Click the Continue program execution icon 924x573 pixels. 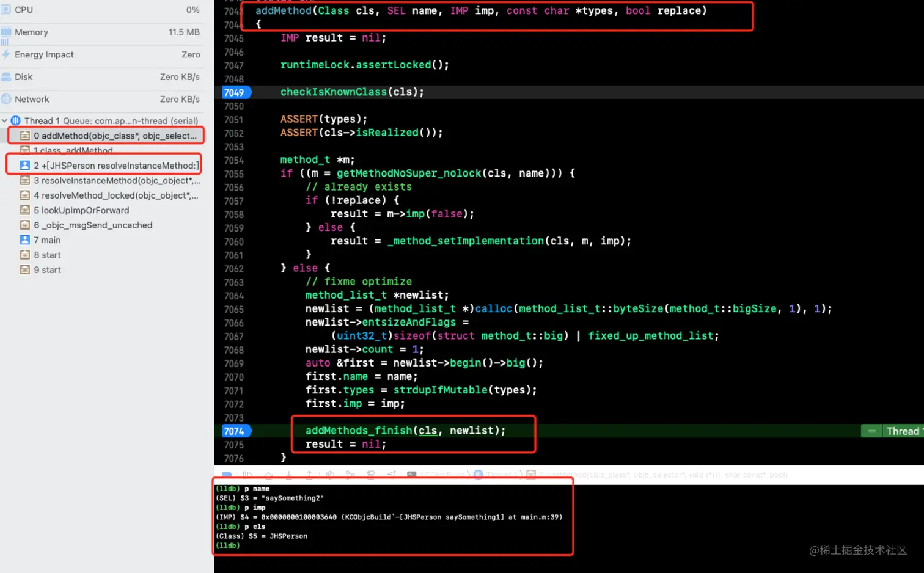tap(248, 475)
